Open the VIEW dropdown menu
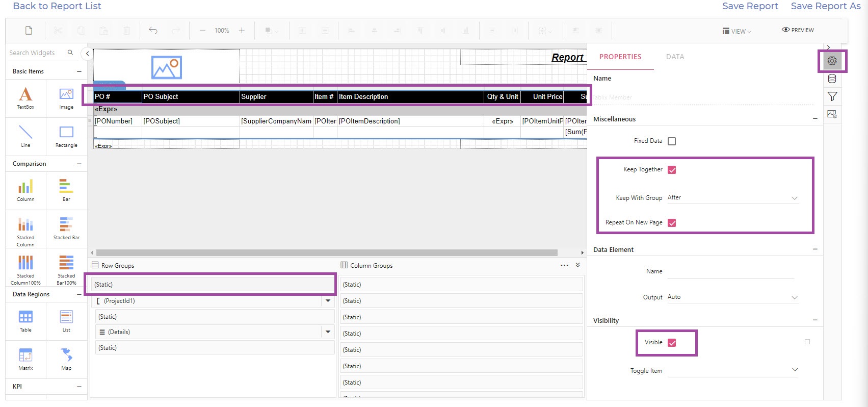 coord(737,31)
